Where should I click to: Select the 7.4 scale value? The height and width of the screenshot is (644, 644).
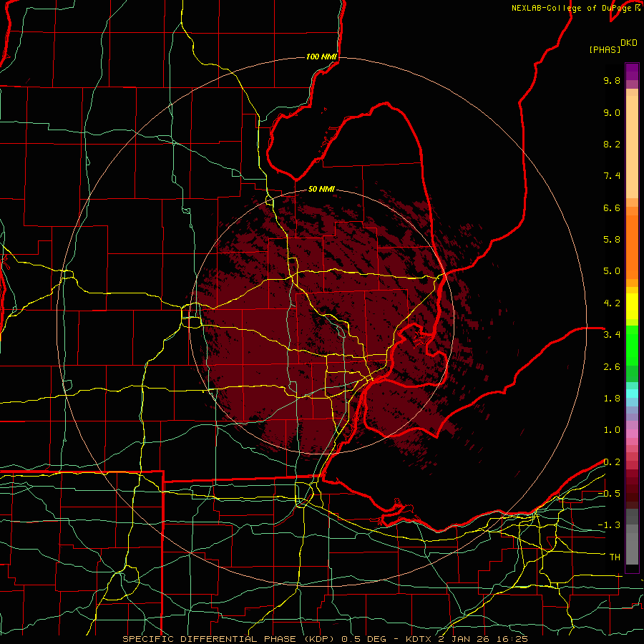(612, 176)
